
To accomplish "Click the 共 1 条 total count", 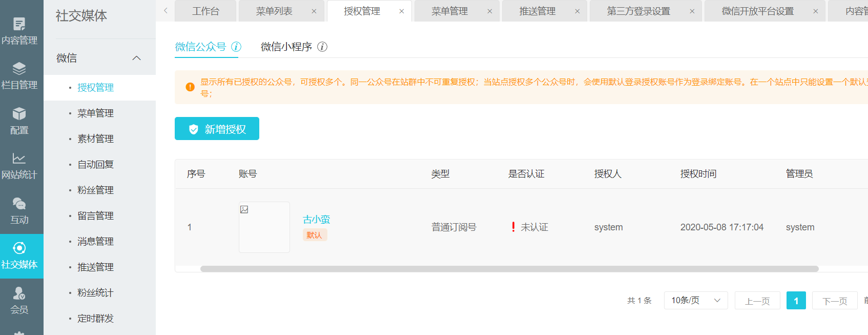I will pos(639,301).
